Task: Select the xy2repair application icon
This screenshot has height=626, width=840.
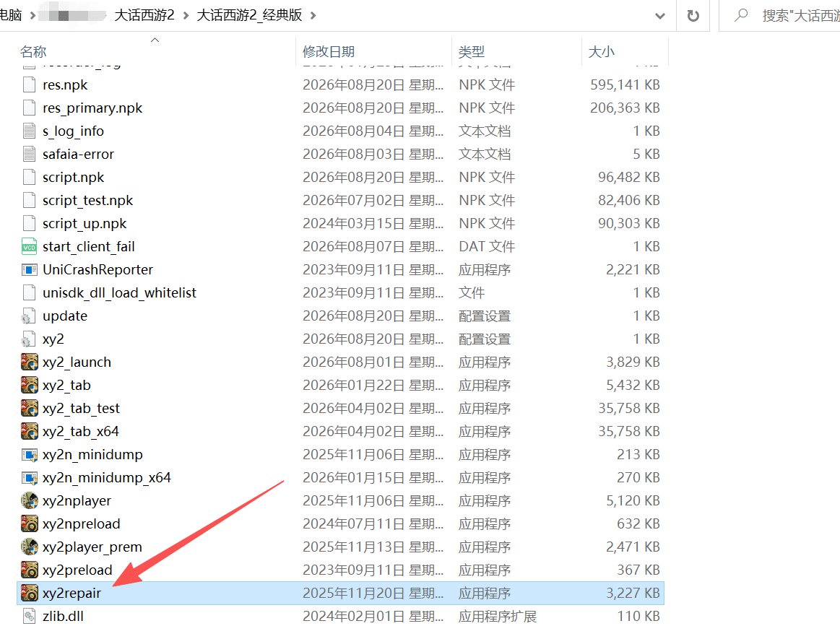Action: point(30,593)
